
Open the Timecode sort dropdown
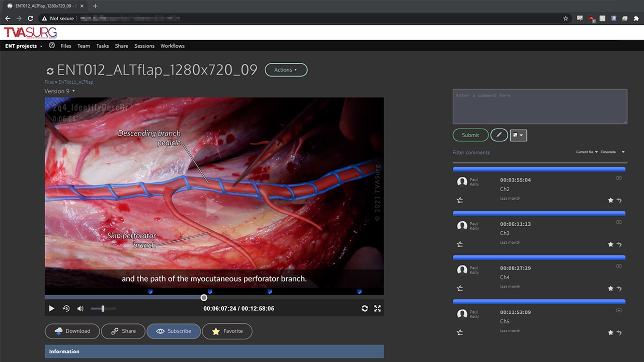[612, 152]
